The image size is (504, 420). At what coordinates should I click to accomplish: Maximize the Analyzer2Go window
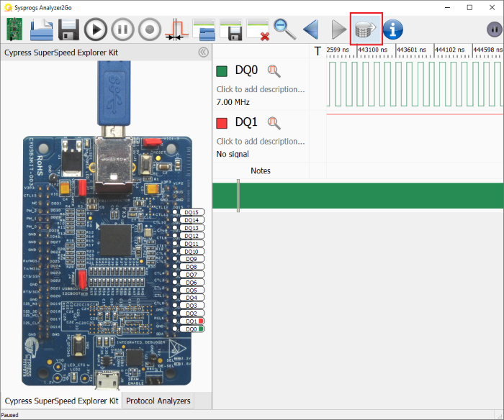(x=469, y=7)
